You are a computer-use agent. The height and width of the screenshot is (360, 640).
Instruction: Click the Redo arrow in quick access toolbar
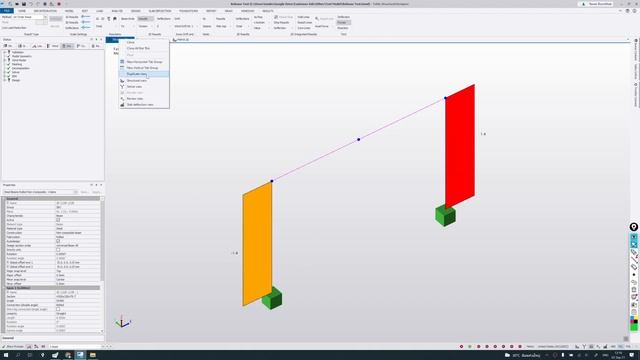(x=38, y=4)
